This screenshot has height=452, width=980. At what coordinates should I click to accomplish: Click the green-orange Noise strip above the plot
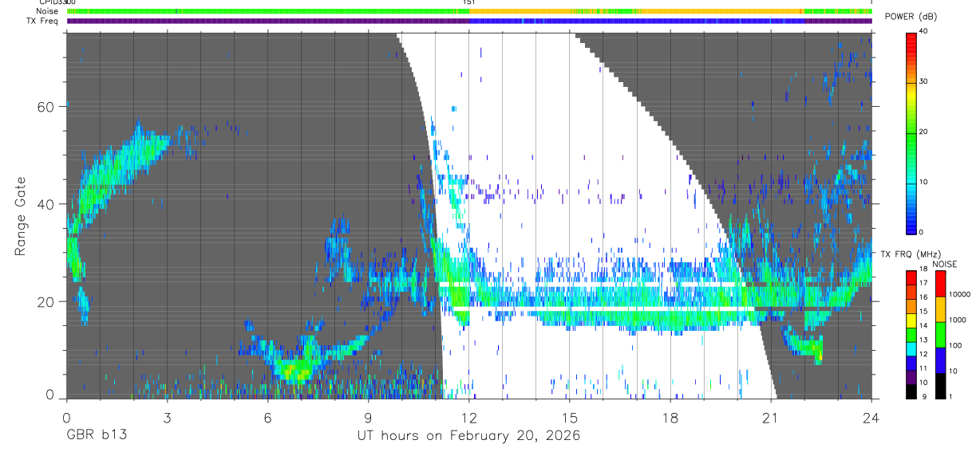click(469, 11)
